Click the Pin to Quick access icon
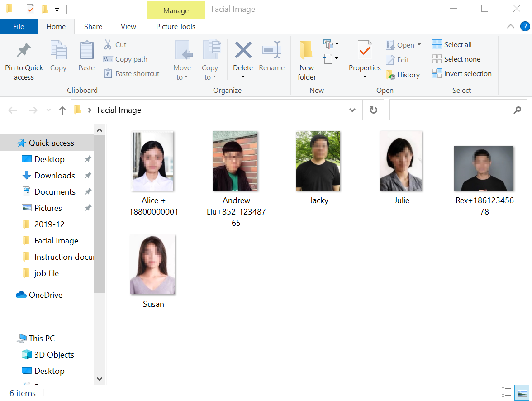The image size is (532, 401). tap(24, 50)
